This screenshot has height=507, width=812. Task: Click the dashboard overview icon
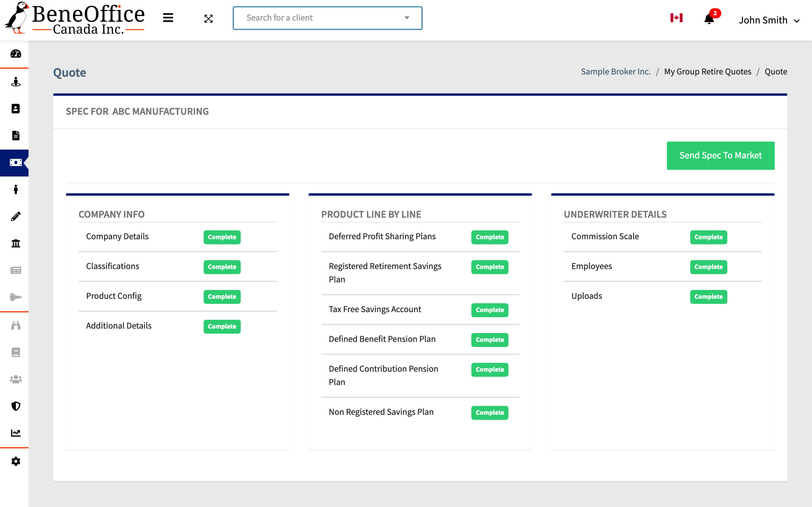(x=16, y=54)
